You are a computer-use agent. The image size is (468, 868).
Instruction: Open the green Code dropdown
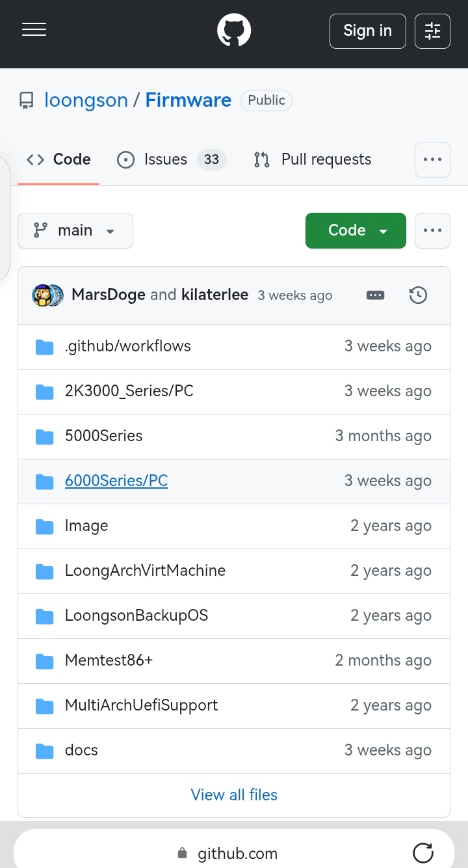click(356, 230)
